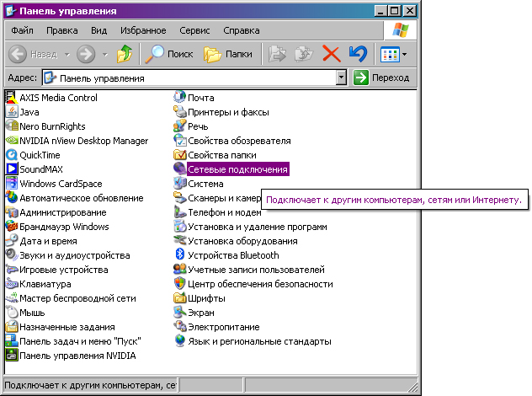Screen dimensions: 532x396
Task: Open the Дата и время icon
Action: pyautogui.click(x=12, y=241)
